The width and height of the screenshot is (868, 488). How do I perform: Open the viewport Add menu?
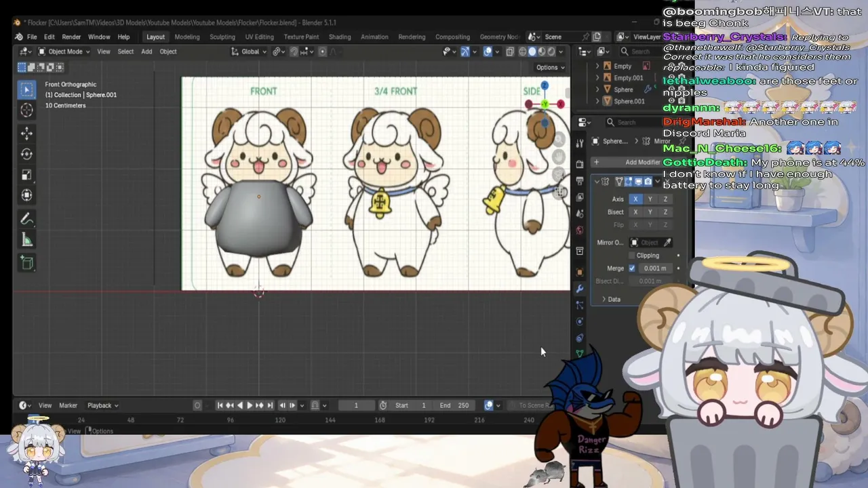coord(146,52)
